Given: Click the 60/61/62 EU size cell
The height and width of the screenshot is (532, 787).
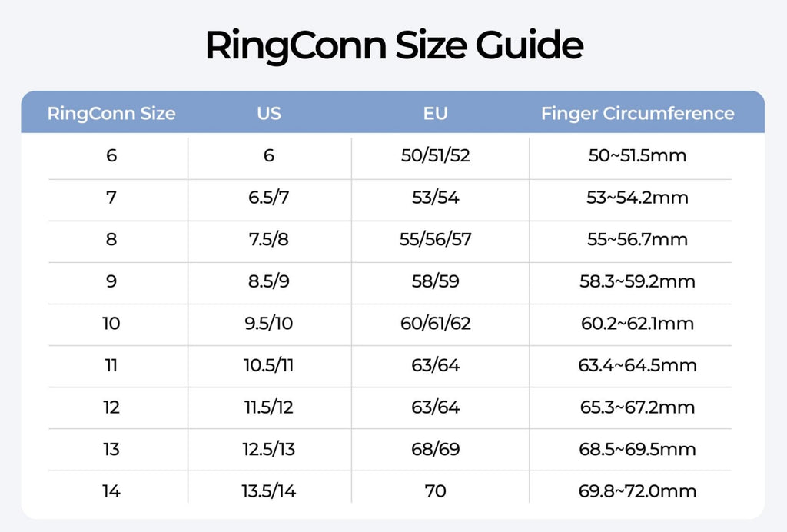Looking at the screenshot, I should (435, 323).
